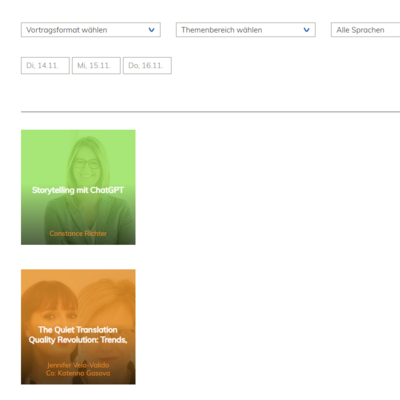This screenshot has height=400, width=400.
Task: Filter by Di, 14.11. date
Action: (45, 65)
